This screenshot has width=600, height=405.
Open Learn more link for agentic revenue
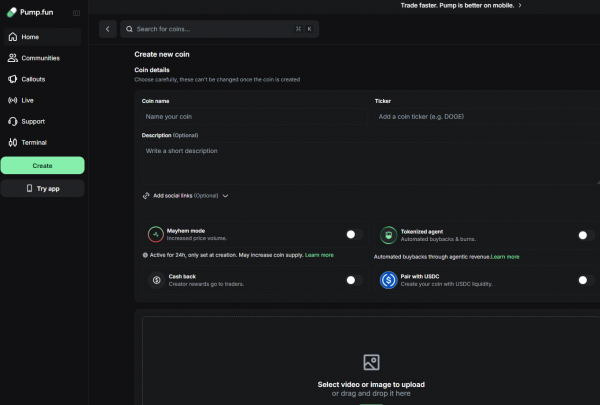click(x=505, y=257)
